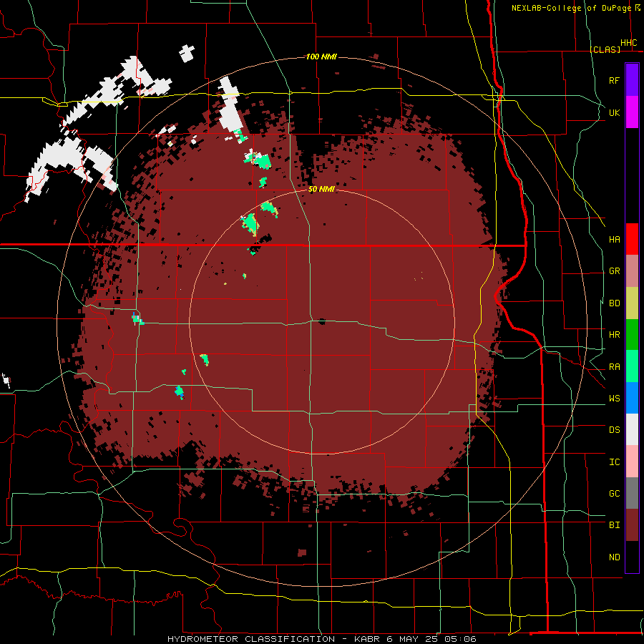Viewport: 644px width, 644px height.
Task: Click the 6 MAY 25 05:06 timestamp
Action: pyautogui.click(x=431, y=639)
